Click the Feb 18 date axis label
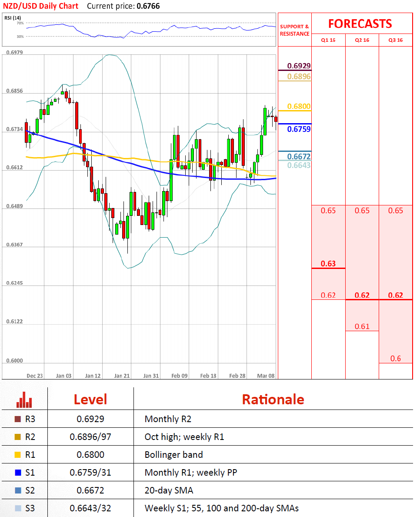 [208, 376]
